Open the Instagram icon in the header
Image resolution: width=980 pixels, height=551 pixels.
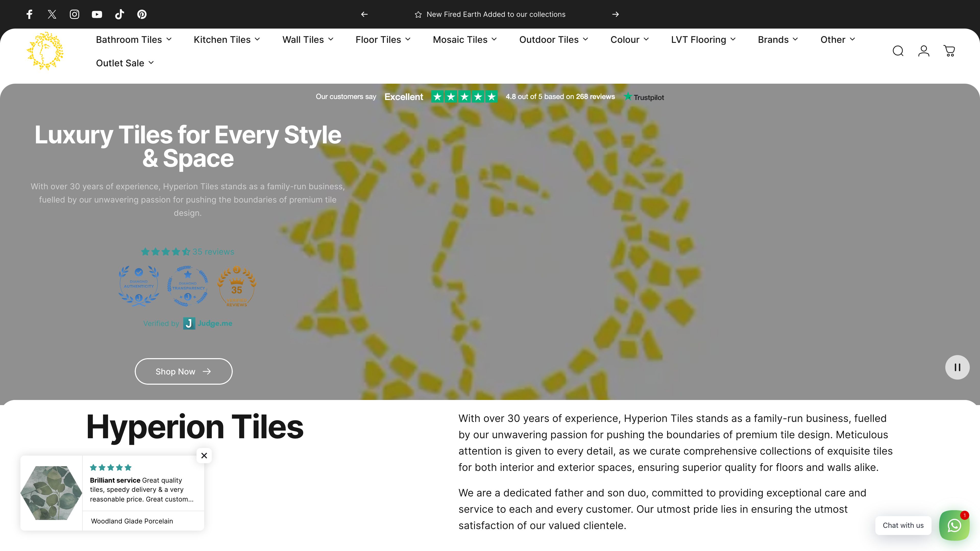coord(74,14)
